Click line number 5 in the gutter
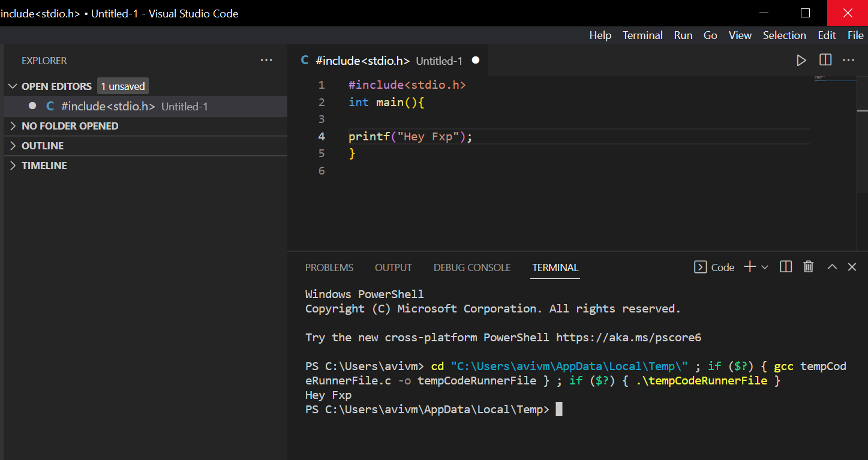 click(322, 154)
